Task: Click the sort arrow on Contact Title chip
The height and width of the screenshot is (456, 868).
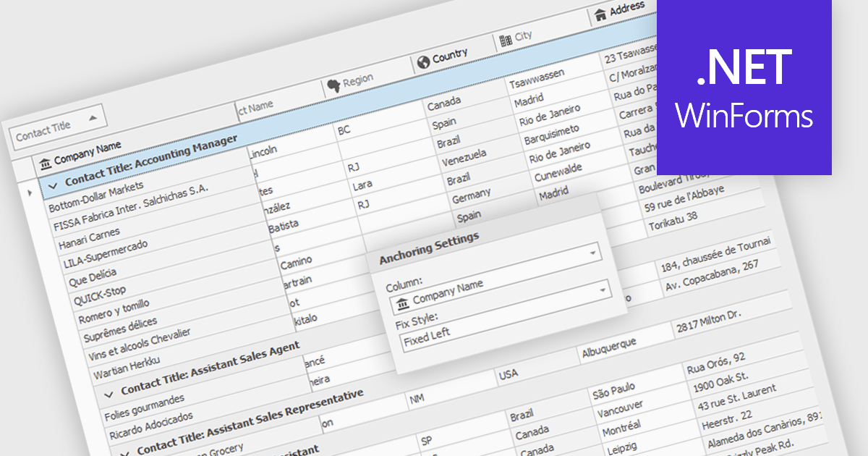Action: click(x=93, y=118)
